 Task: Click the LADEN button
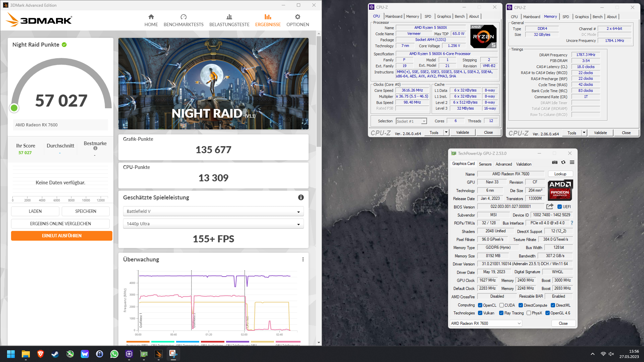point(35,211)
